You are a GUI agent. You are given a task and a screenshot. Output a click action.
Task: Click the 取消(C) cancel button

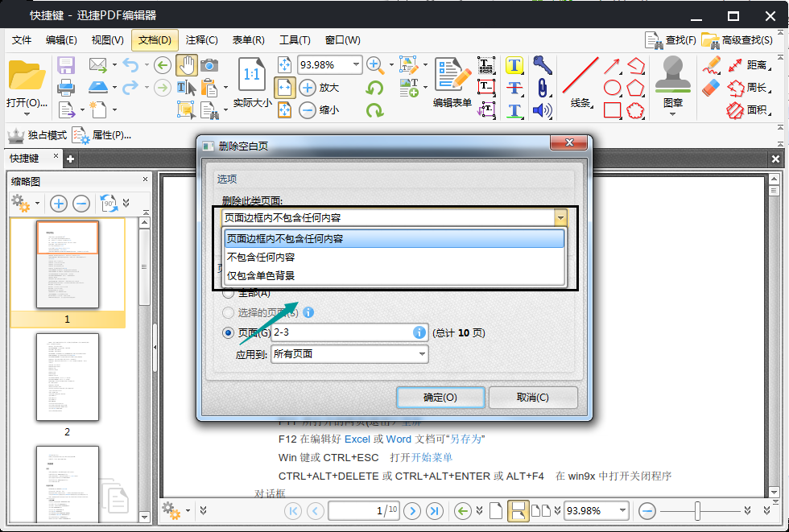tap(533, 398)
